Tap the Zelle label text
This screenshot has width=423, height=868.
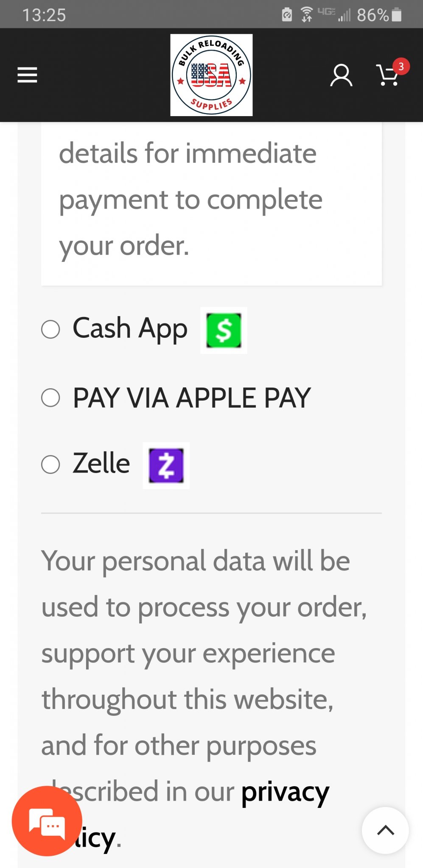click(101, 463)
